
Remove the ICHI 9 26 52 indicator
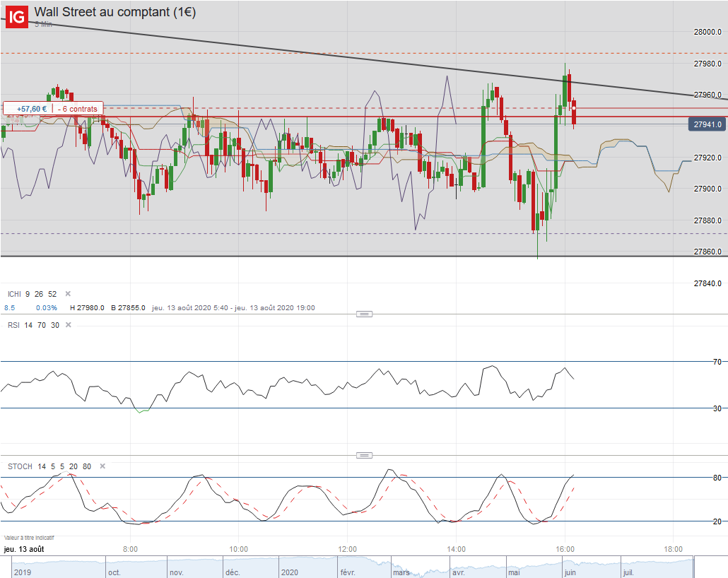point(68,294)
